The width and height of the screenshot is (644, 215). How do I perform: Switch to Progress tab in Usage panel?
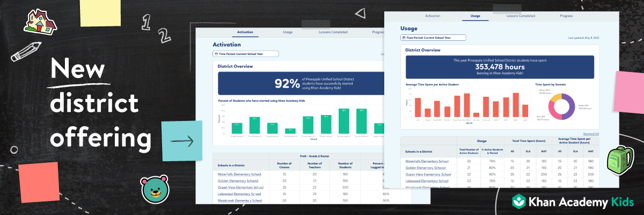click(566, 16)
